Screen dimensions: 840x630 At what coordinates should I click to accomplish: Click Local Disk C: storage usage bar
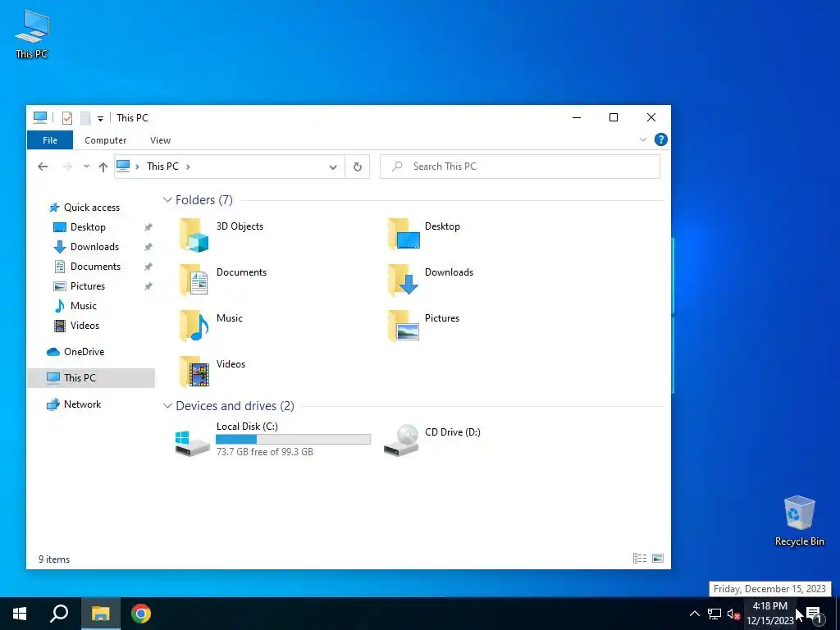(x=293, y=440)
